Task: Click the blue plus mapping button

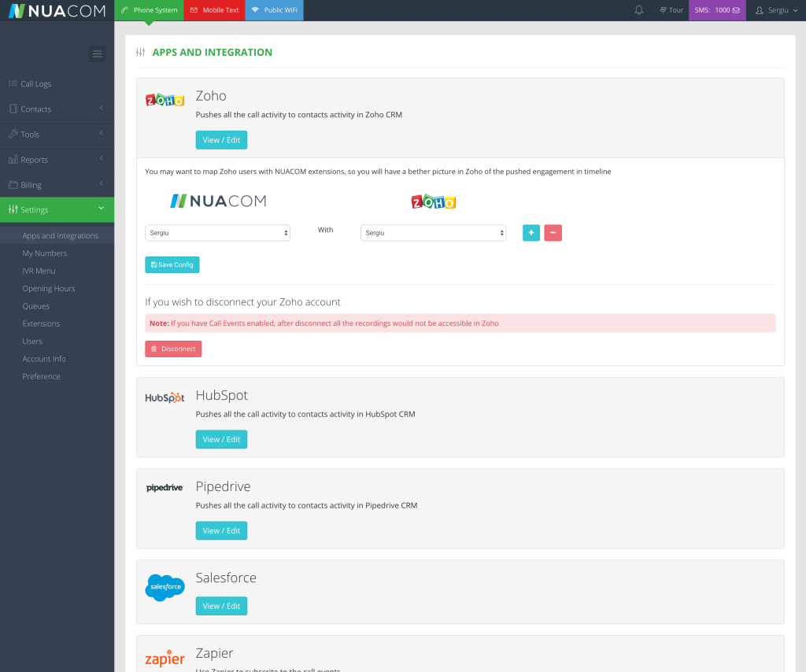Action: [x=531, y=233]
